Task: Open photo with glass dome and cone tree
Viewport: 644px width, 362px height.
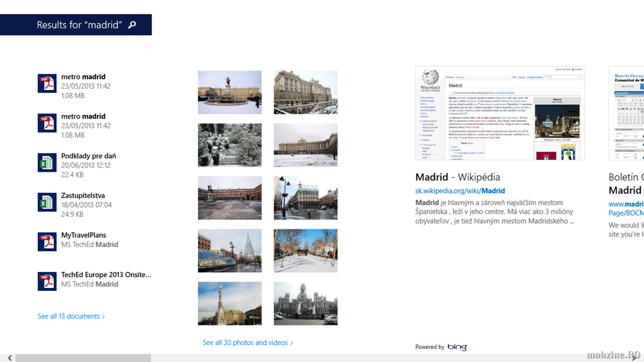Action: 230,251
